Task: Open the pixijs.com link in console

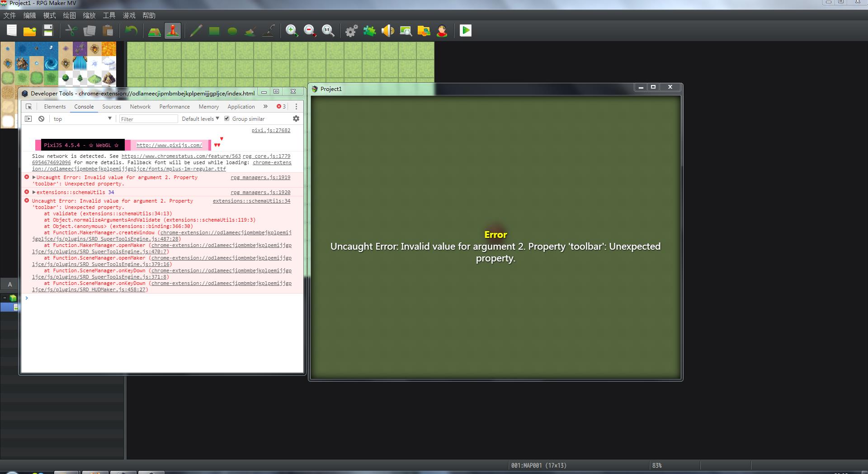Action: coord(169,145)
